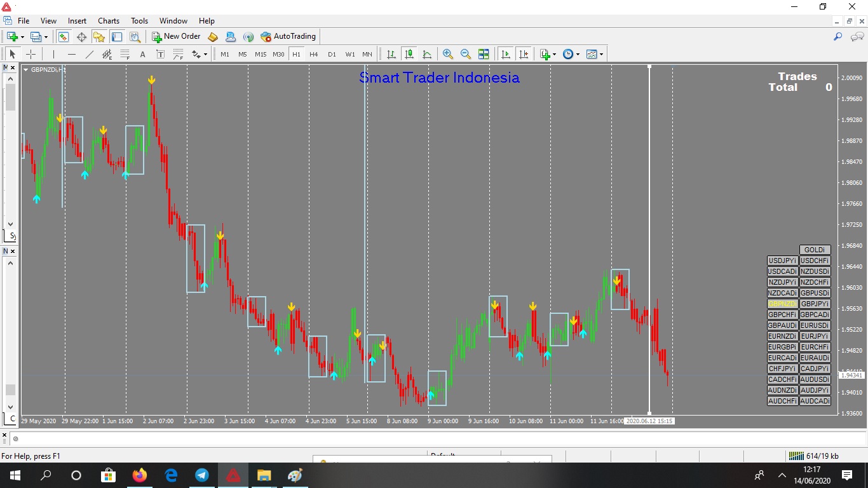
Task: Switch chart to candlesticks view
Action: tap(409, 55)
